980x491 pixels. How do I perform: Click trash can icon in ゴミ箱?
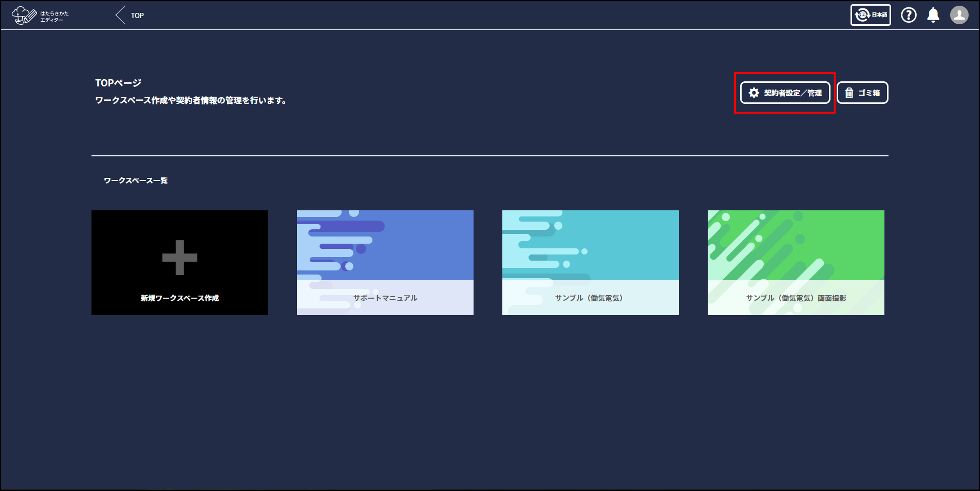[849, 93]
